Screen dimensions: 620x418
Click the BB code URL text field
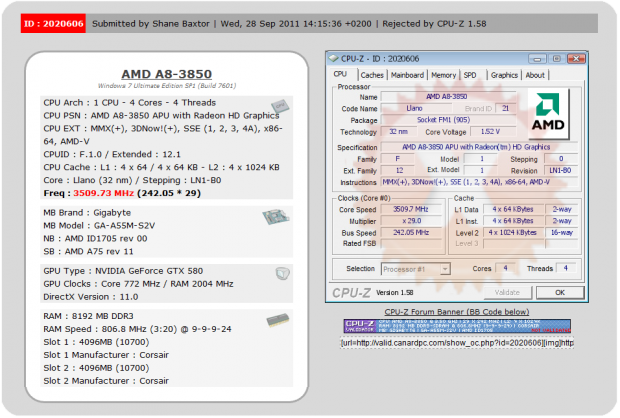pyautogui.click(x=457, y=343)
